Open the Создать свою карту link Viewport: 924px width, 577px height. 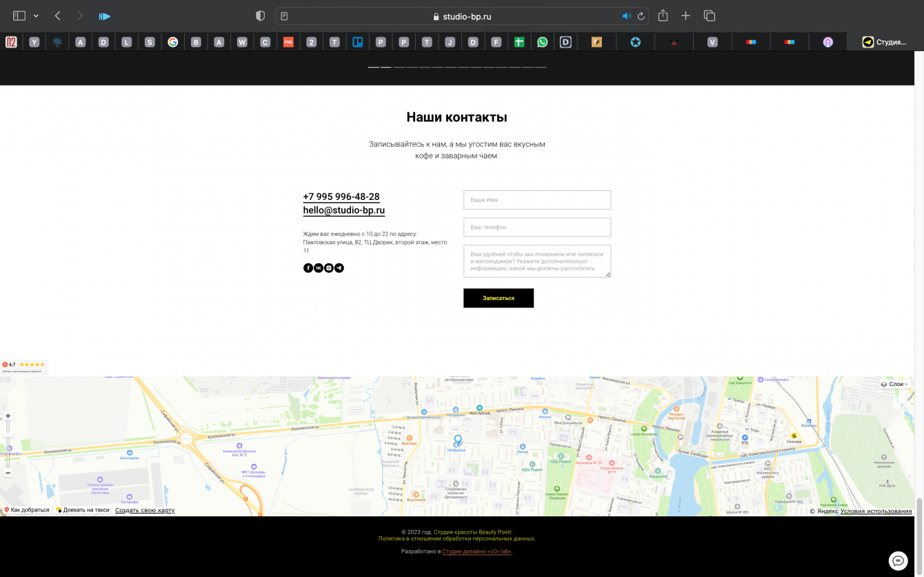145,510
